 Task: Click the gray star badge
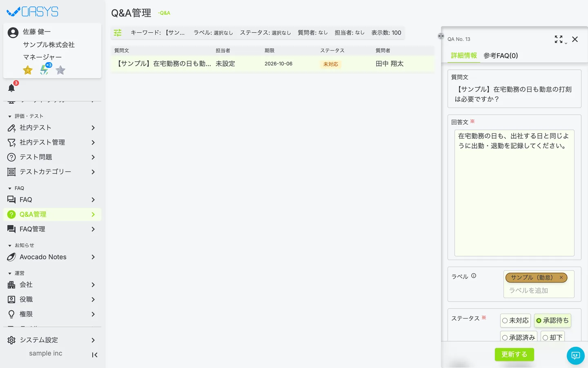click(x=60, y=70)
